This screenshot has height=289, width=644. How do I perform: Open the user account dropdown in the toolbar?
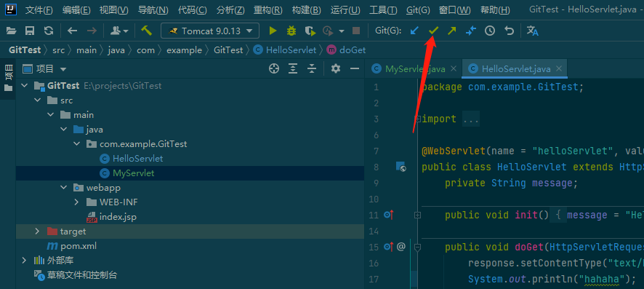[119, 31]
